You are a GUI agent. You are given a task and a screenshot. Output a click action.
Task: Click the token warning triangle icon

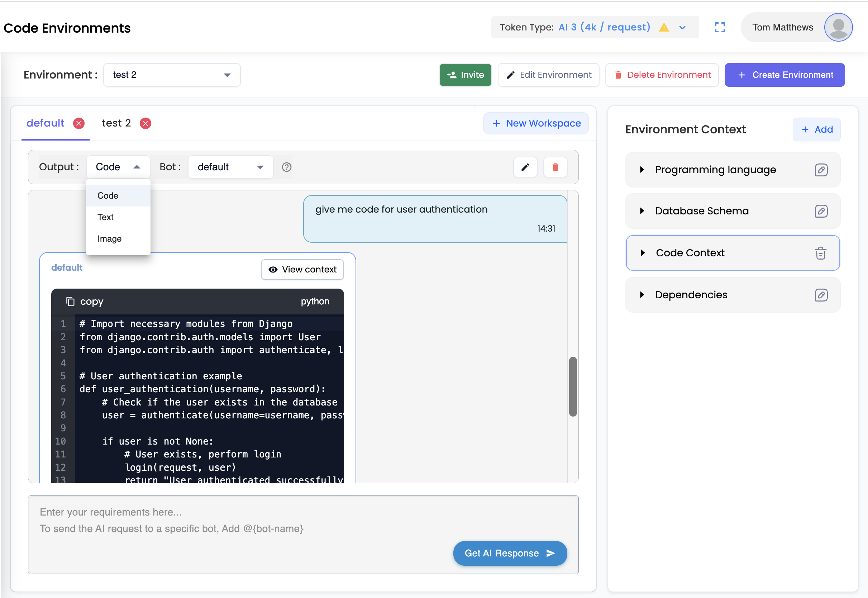tap(664, 27)
